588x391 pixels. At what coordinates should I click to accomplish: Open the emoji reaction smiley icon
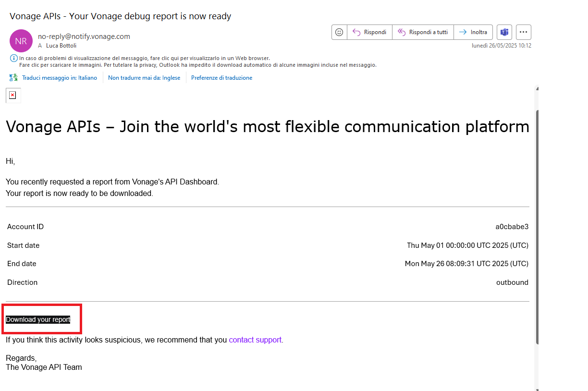point(339,32)
